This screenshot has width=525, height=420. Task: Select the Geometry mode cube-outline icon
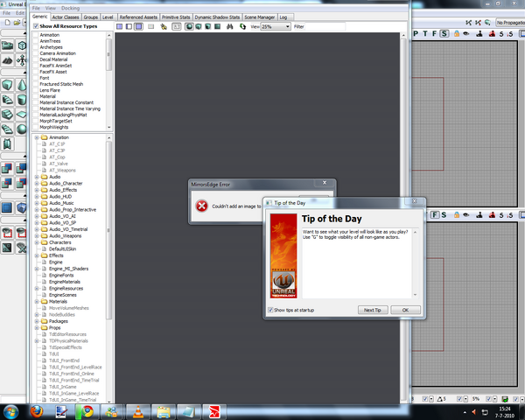[x=22, y=45]
